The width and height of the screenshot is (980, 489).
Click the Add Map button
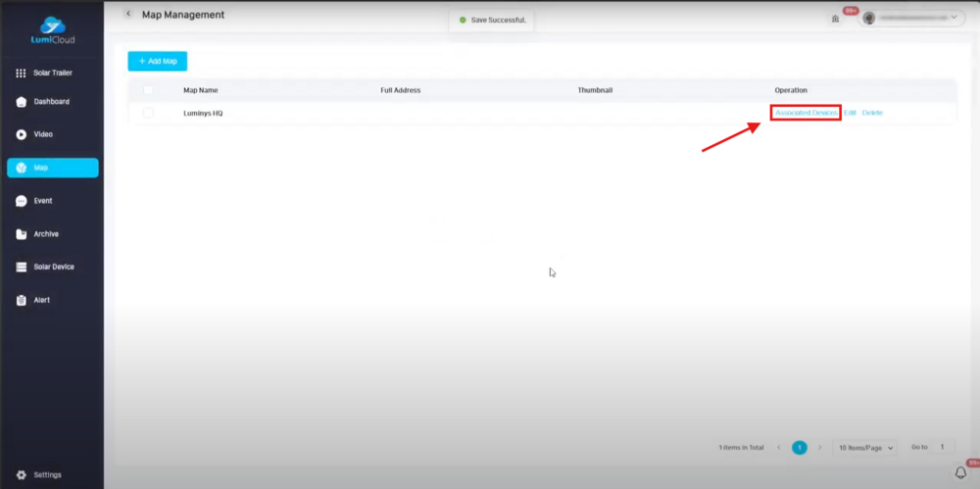[157, 61]
